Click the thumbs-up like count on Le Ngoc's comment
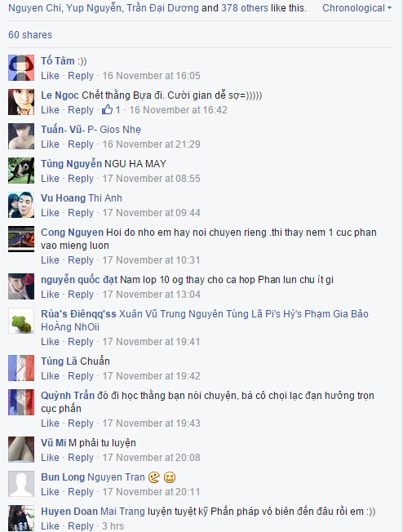Image resolution: width=403 pixels, height=532 pixels. 111,109
